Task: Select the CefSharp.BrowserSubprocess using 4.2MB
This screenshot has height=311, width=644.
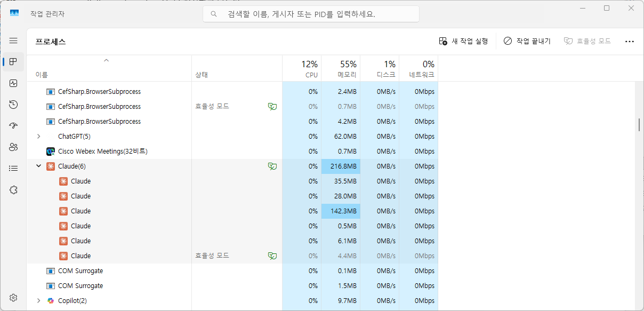Action: (232, 122)
